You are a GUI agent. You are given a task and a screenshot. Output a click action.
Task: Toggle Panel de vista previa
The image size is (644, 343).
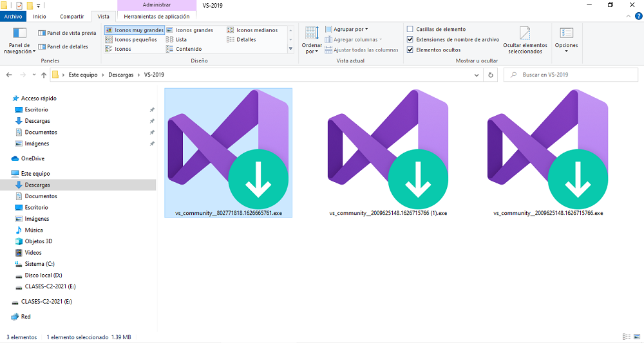67,33
